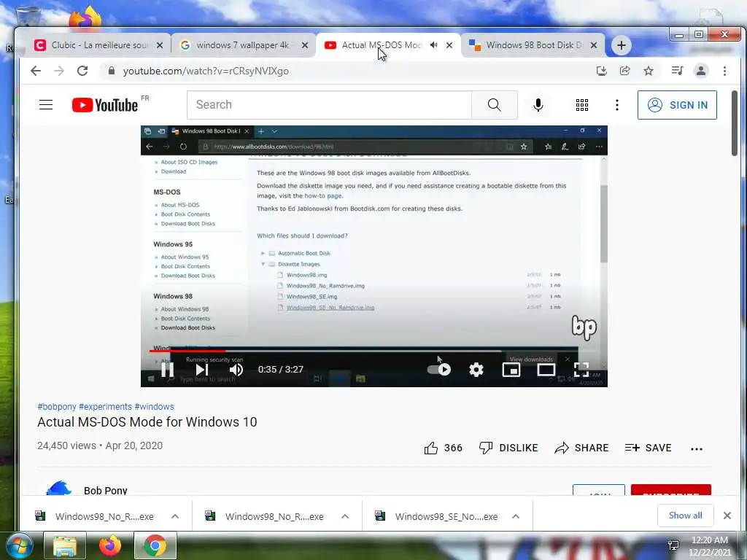Open the #experiments hashtag link
The height and width of the screenshot is (560, 747).
click(x=105, y=407)
